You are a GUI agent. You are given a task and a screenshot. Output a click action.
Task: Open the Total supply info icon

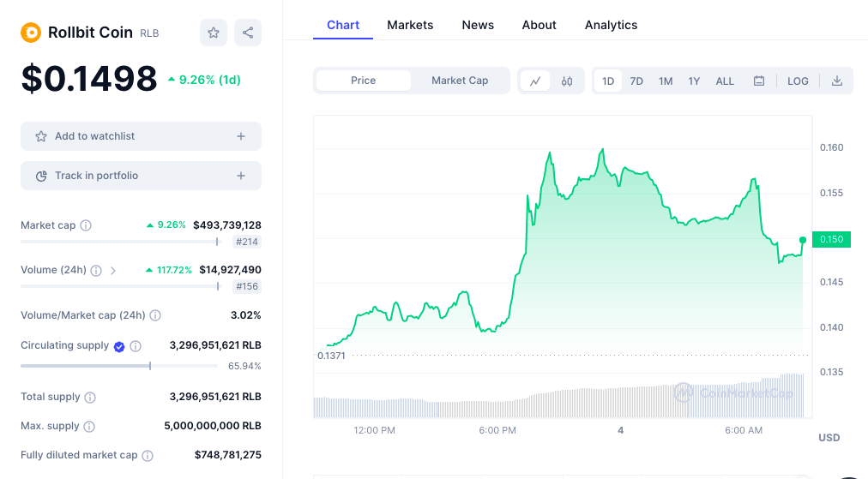point(90,397)
